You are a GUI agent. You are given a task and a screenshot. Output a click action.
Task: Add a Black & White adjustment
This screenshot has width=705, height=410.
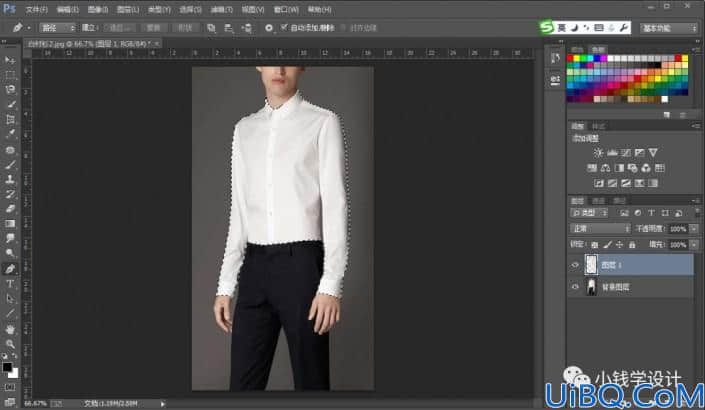click(x=619, y=168)
